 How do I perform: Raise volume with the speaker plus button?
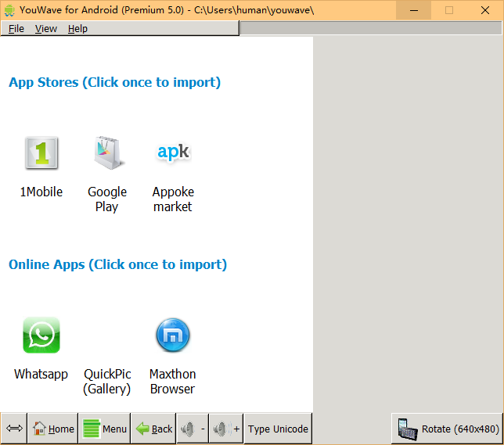pos(226,429)
